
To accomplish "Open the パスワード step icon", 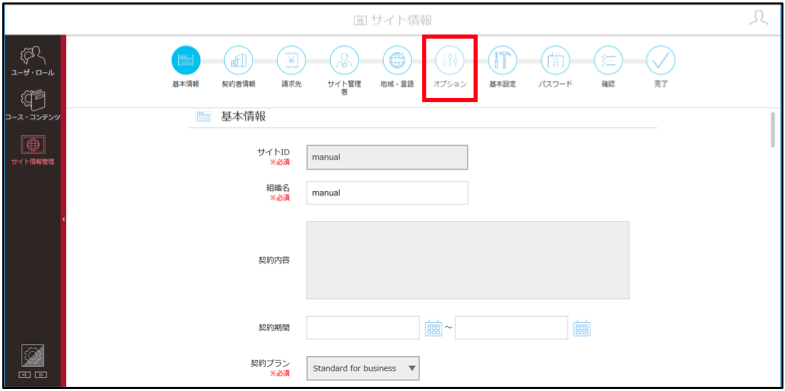I will (556, 60).
